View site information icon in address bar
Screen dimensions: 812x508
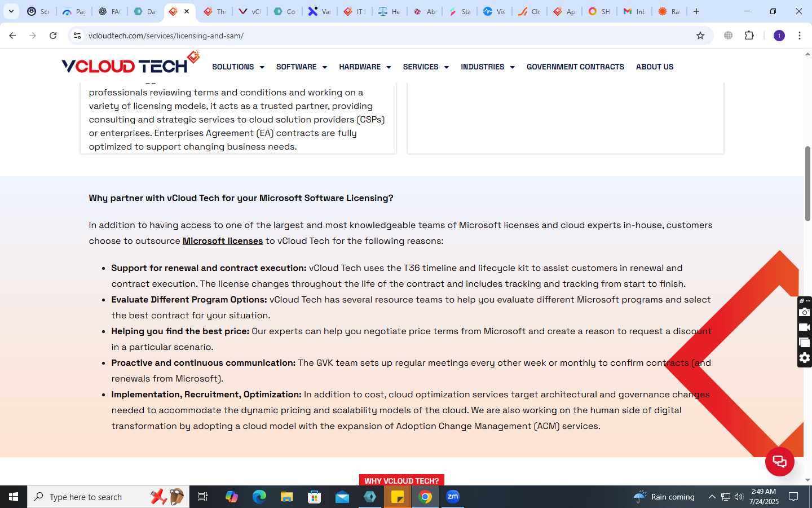point(77,36)
